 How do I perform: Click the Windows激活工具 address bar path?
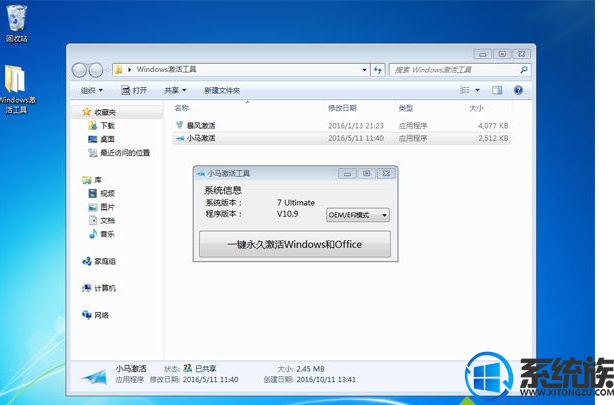[x=166, y=70]
